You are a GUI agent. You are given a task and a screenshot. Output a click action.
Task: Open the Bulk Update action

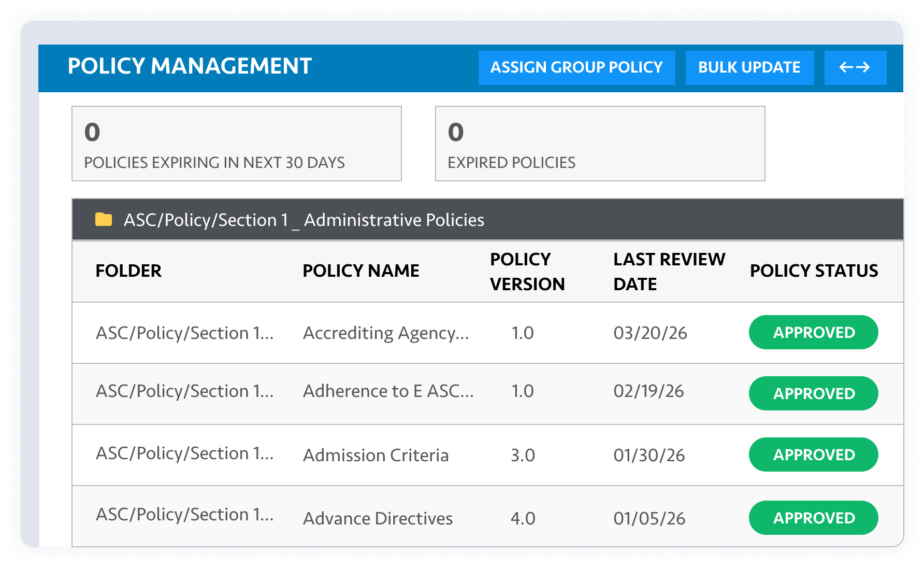coord(749,67)
